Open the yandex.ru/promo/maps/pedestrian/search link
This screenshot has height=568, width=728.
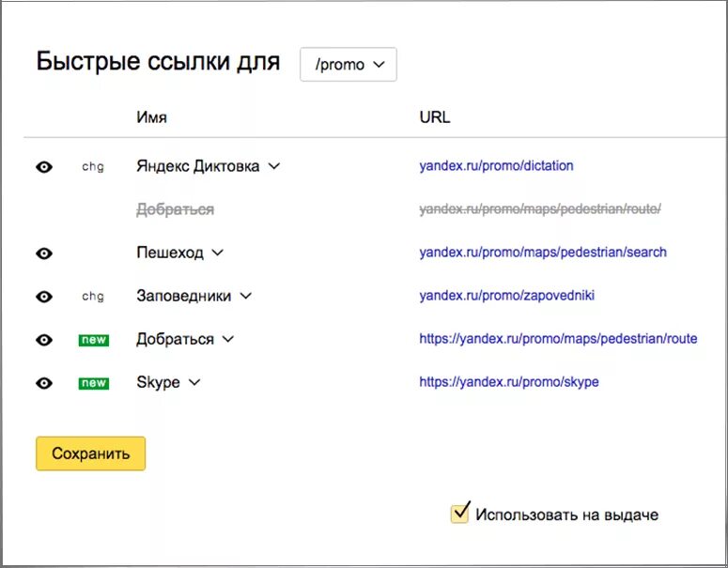click(x=543, y=253)
